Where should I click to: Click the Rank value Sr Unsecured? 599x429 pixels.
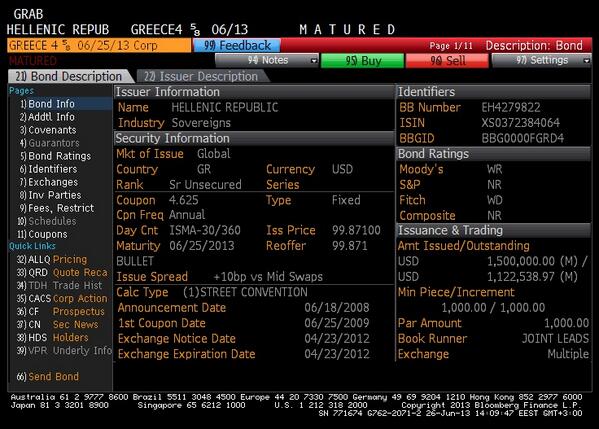point(205,185)
